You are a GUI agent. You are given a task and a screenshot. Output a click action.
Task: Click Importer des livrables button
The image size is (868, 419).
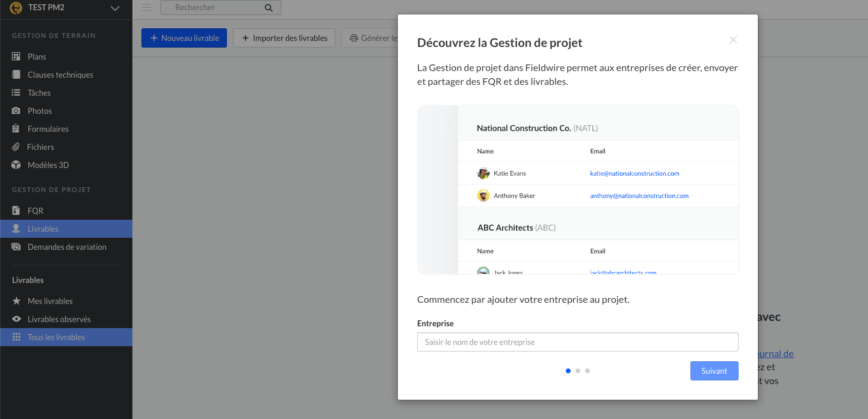[284, 38]
